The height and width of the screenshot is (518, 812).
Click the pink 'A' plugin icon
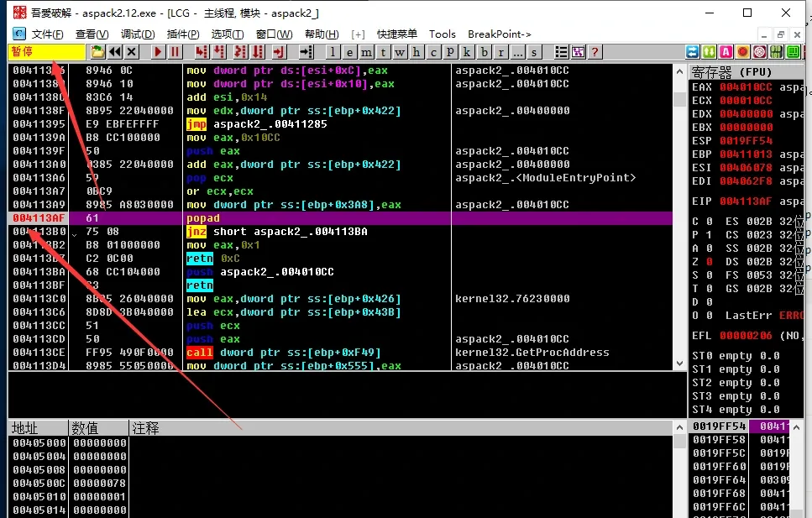pyautogui.click(x=726, y=52)
